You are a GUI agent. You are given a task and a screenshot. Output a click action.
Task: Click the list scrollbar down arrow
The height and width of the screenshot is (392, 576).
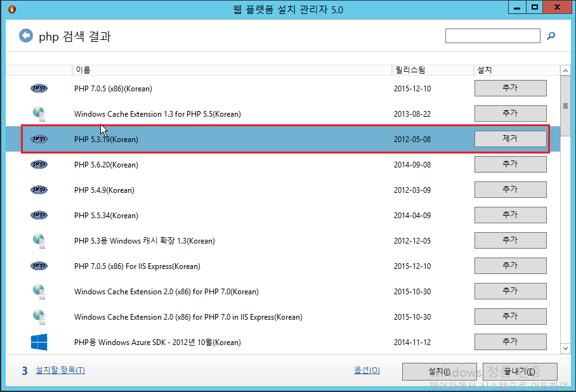[x=565, y=348]
